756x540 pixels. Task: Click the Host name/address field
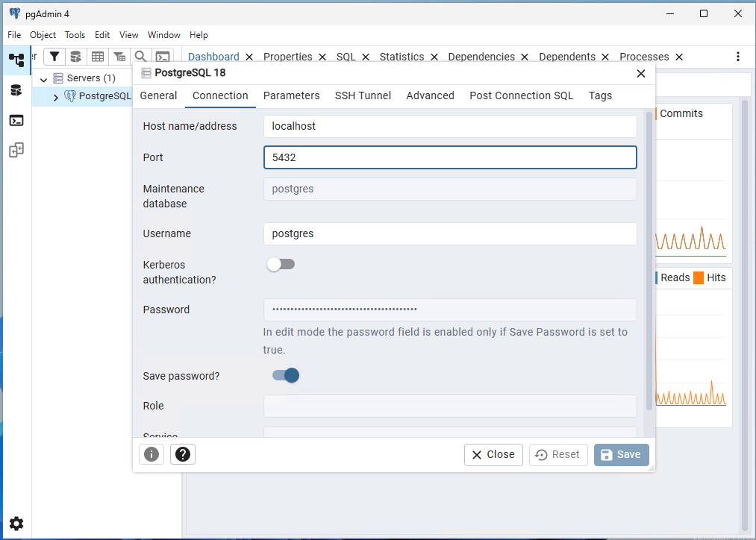point(450,126)
